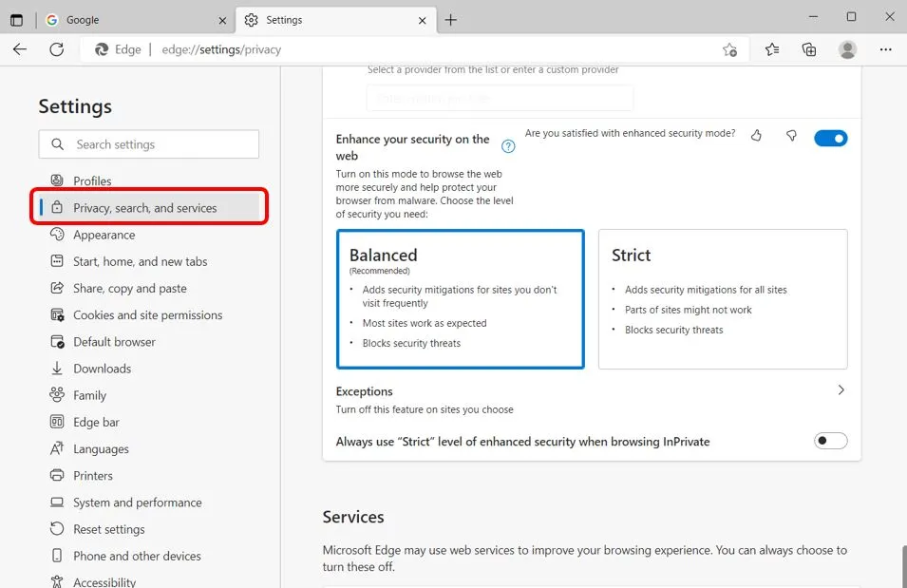This screenshot has height=588, width=907.
Task: Open Accessibility settings
Action: [x=104, y=581]
